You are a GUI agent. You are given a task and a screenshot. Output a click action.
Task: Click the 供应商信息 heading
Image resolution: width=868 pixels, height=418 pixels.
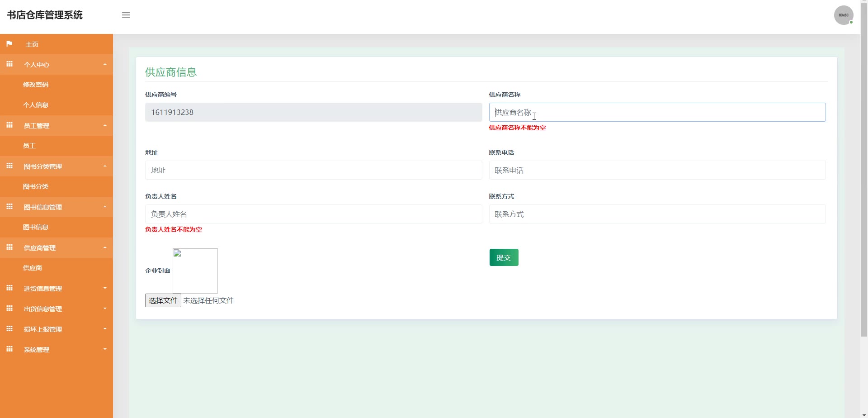pos(171,72)
